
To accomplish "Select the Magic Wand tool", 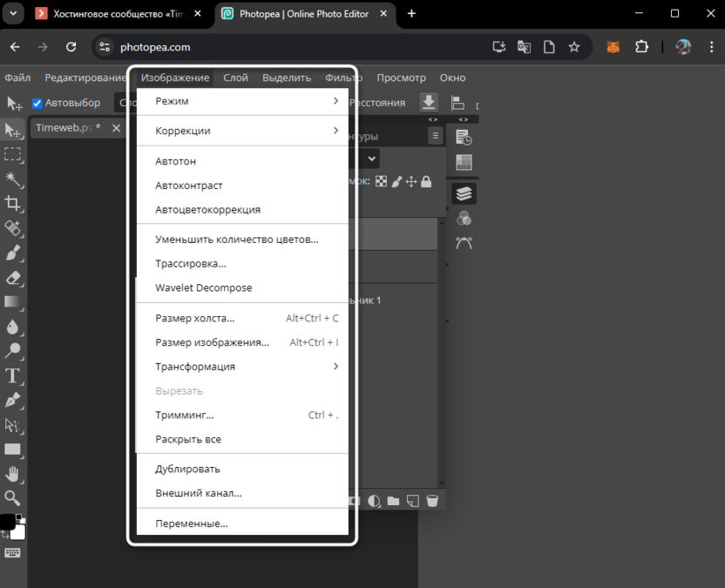I will tap(13, 179).
